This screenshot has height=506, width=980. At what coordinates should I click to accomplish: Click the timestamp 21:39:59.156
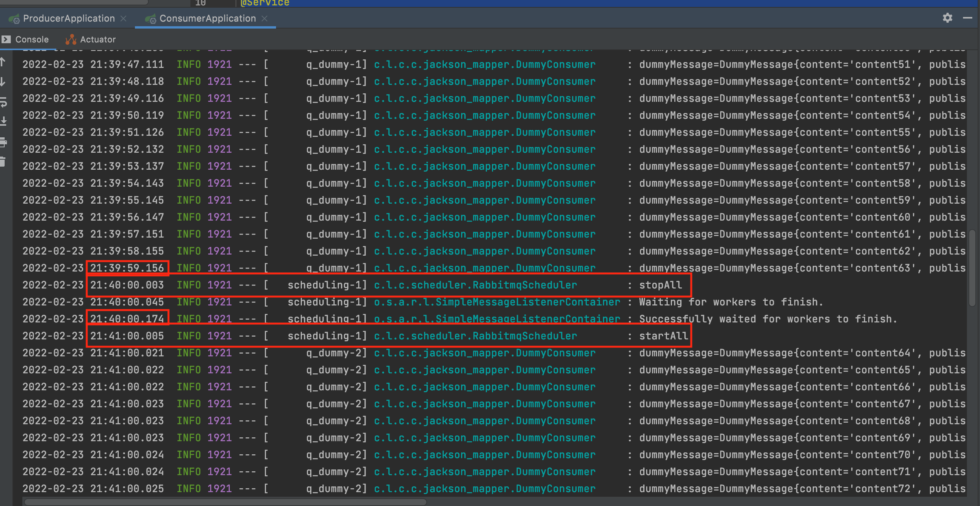coord(127,268)
